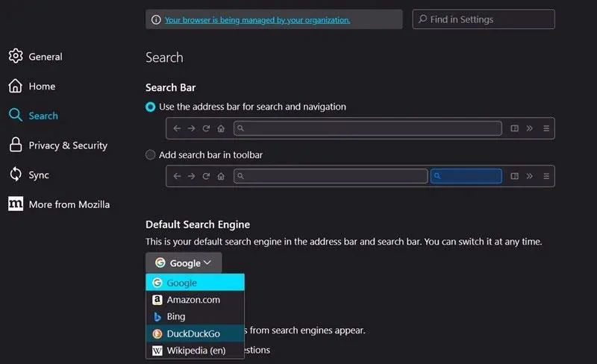
Task: Click the Home house icon in sidebar
Action: [15, 86]
